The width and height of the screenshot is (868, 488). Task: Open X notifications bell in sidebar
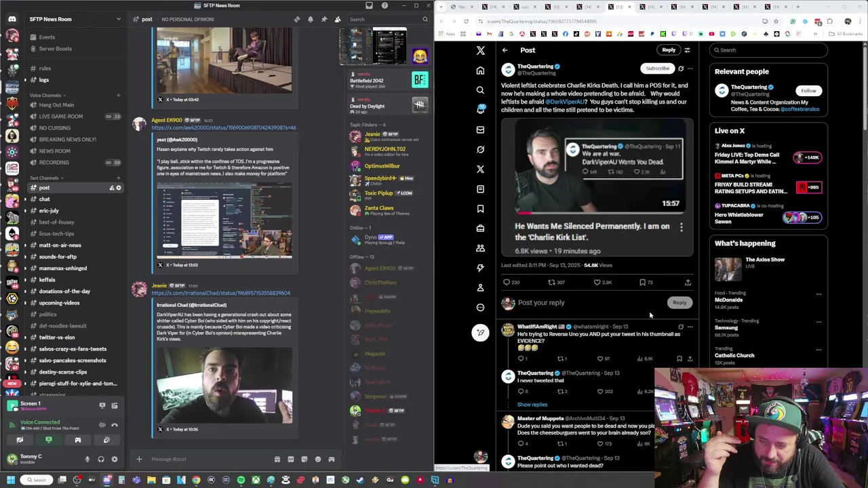480,110
